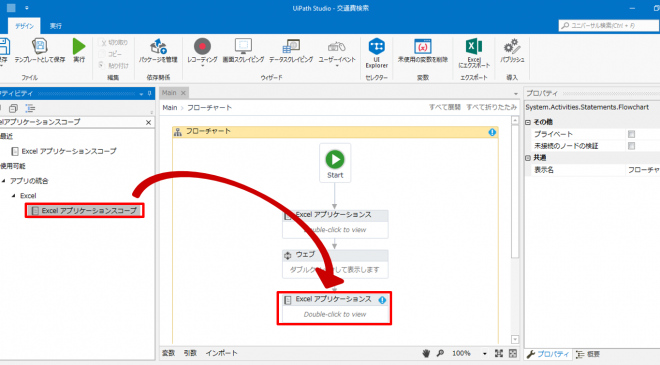
Task: Open the Arguments panel
Action: click(x=190, y=353)
